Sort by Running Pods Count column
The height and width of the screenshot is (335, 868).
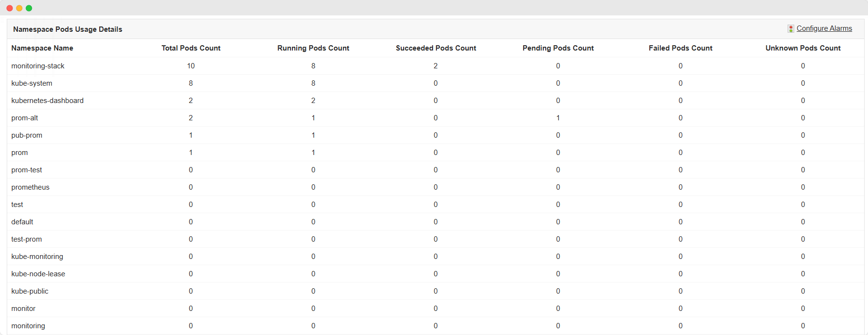coord(313,48)
